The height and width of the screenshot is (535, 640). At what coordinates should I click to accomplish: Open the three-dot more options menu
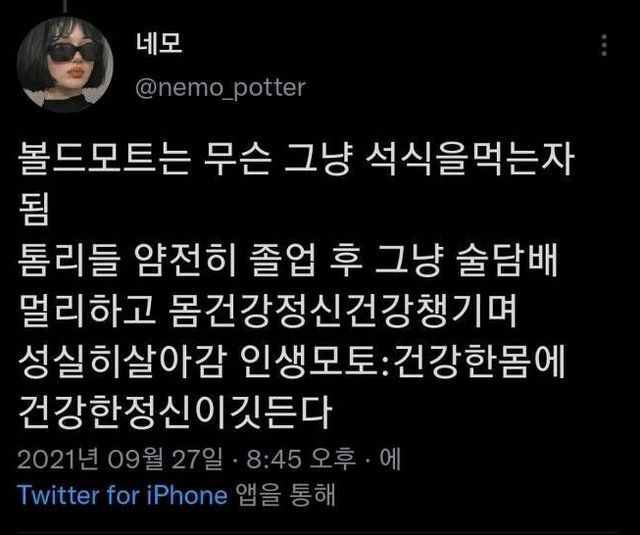click(x=604, y=45)
